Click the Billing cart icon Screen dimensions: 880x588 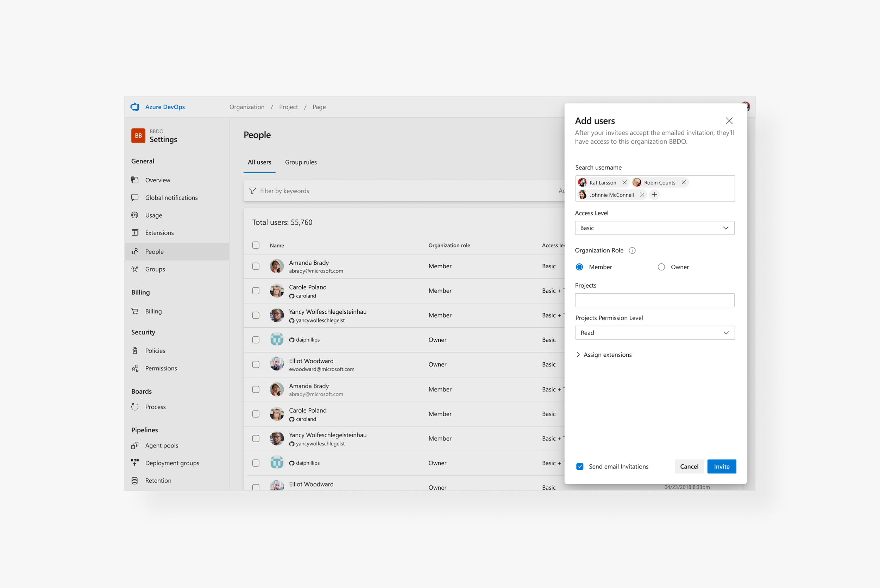(x=135, y=311)
